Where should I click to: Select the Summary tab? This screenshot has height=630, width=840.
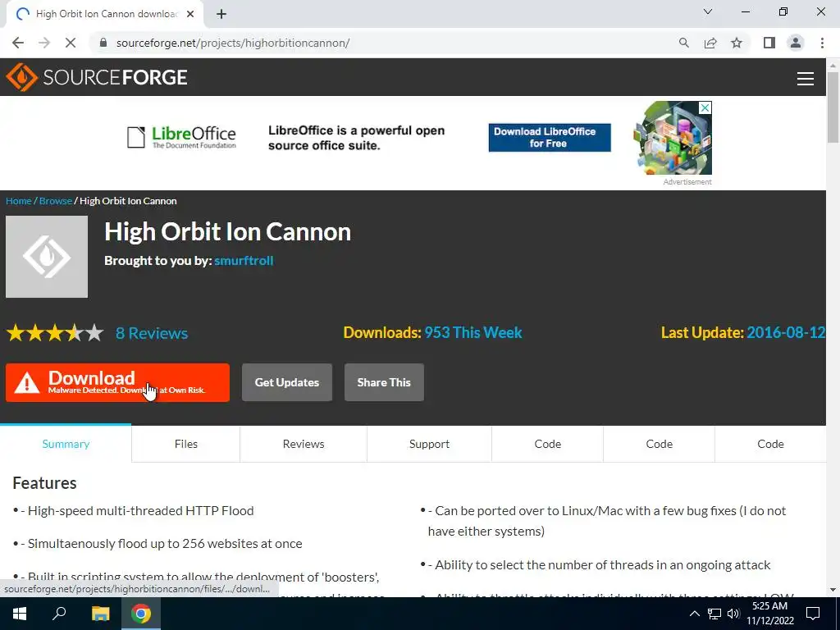pos(66,444)
